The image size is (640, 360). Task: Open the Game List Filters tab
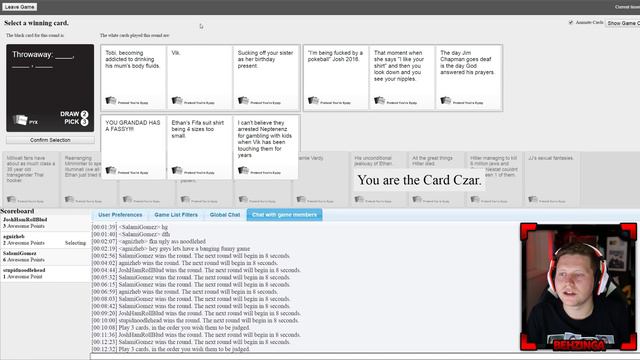(x=176, y=215)
